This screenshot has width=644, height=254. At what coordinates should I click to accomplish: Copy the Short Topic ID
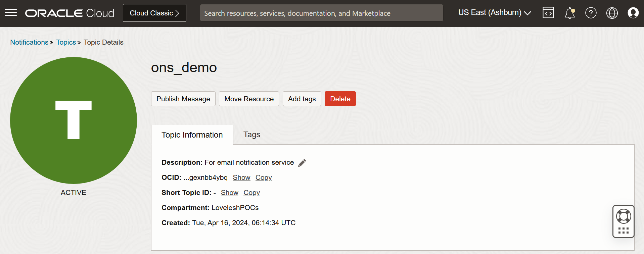[x=252, y=193]
